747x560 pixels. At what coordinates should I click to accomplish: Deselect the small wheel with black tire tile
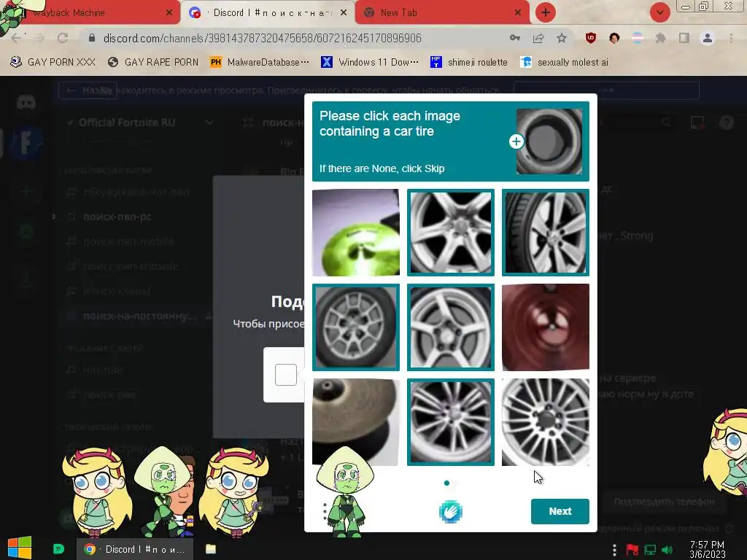[x=356, y=327]
